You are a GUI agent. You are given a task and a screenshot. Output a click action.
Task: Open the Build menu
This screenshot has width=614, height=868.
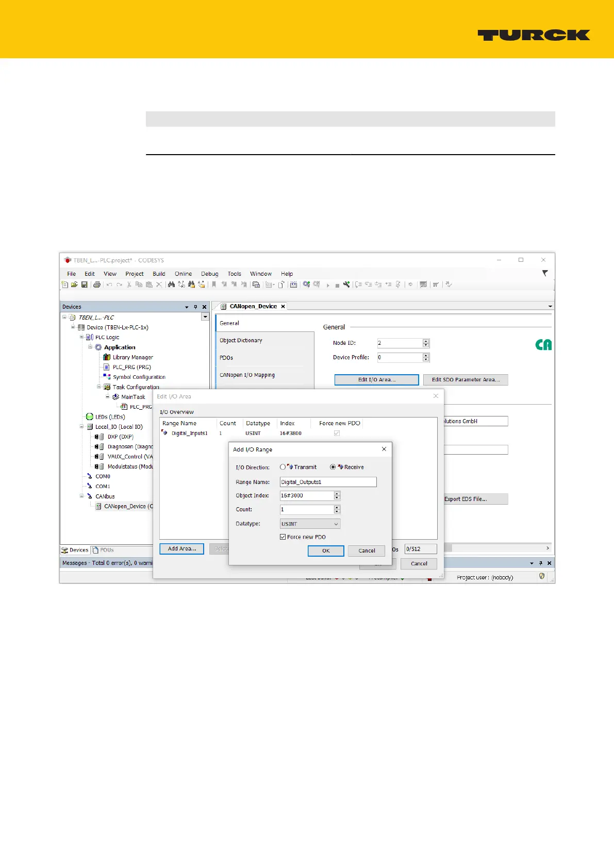coord(159,274)
